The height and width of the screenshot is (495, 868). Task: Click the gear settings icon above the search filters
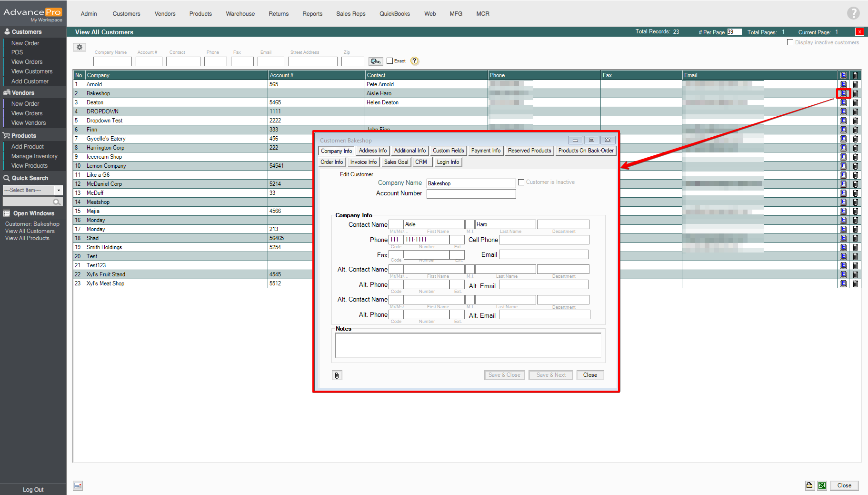[80, 47]
